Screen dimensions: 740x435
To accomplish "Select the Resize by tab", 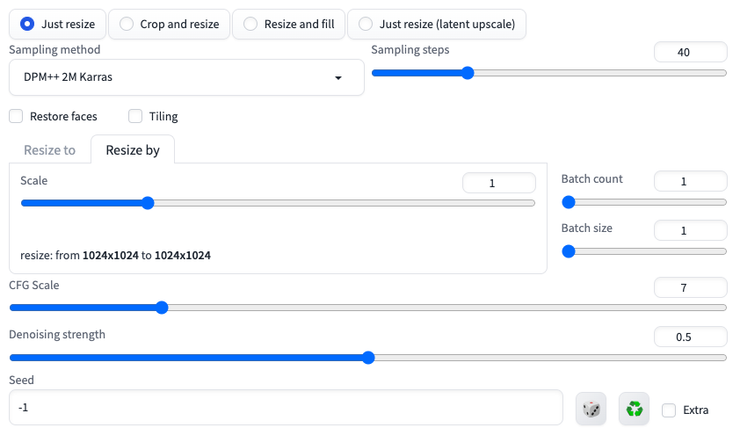I will pos(132,150).
